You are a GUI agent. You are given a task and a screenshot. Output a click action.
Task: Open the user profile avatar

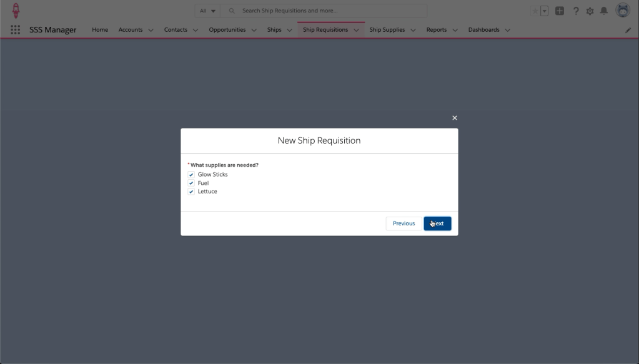pyautogui.click(x=622, y=10)
